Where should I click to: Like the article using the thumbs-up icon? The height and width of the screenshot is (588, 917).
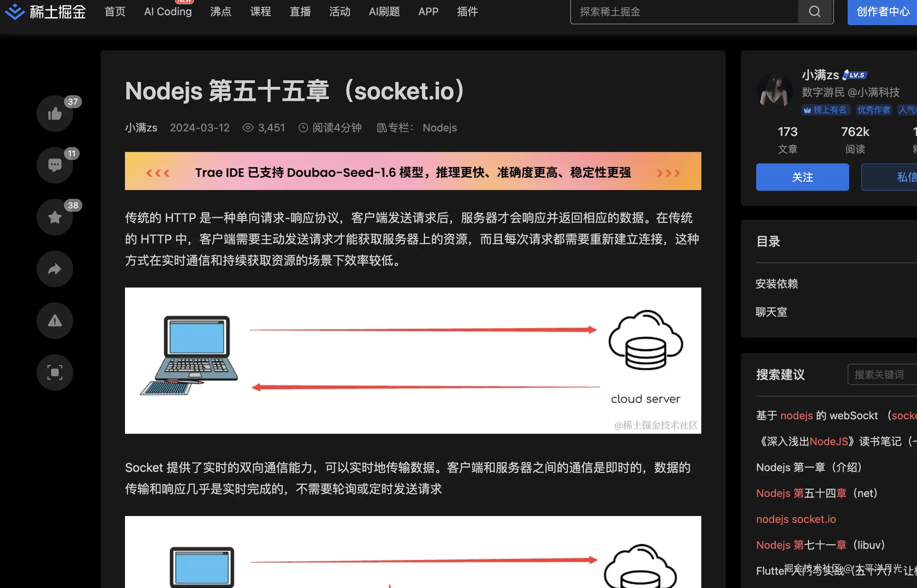tap(55, 113)
